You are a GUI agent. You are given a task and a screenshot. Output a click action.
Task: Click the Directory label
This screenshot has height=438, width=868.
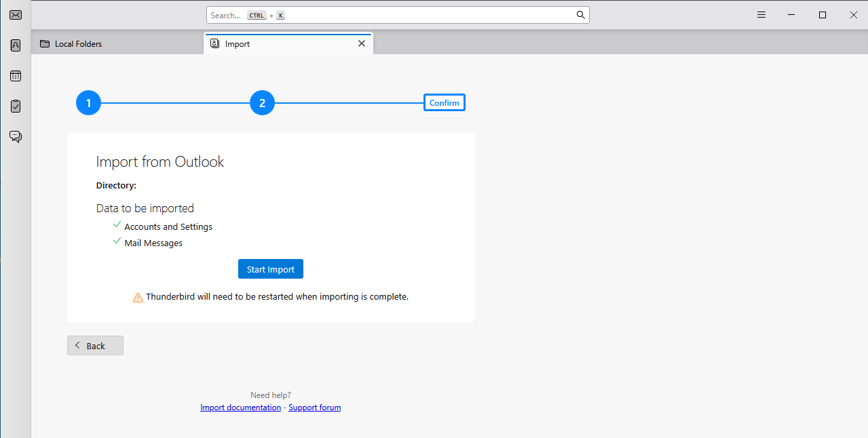116,185
